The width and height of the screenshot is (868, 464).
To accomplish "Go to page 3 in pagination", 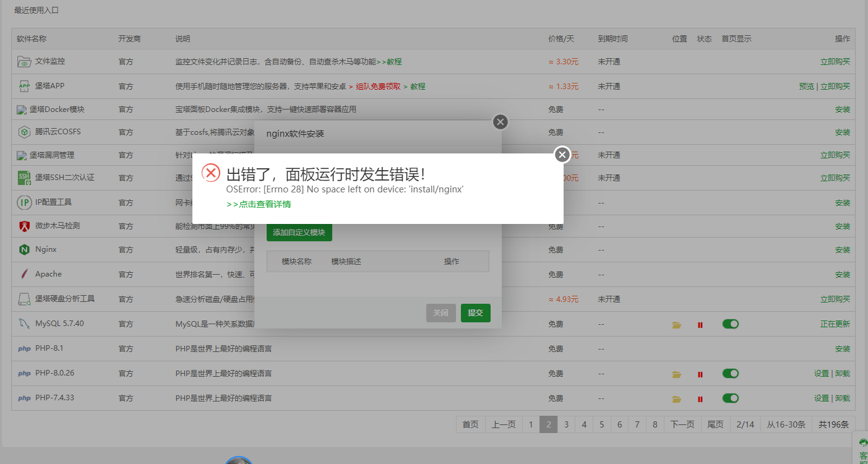I will (x=566, y=424).
